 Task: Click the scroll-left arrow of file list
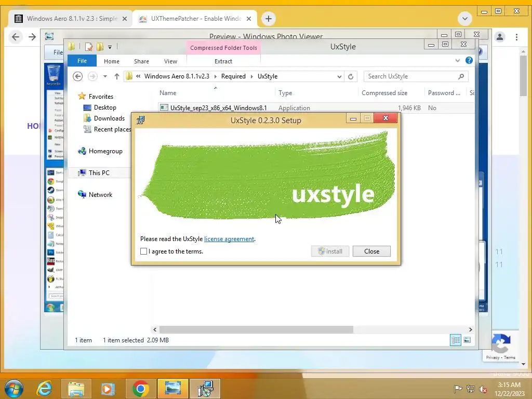[155, 329]
